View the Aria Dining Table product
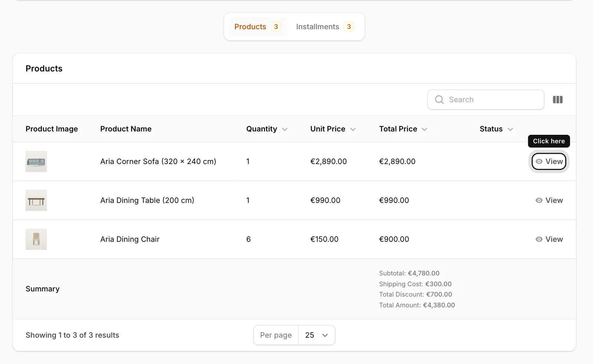 (549, 200)
